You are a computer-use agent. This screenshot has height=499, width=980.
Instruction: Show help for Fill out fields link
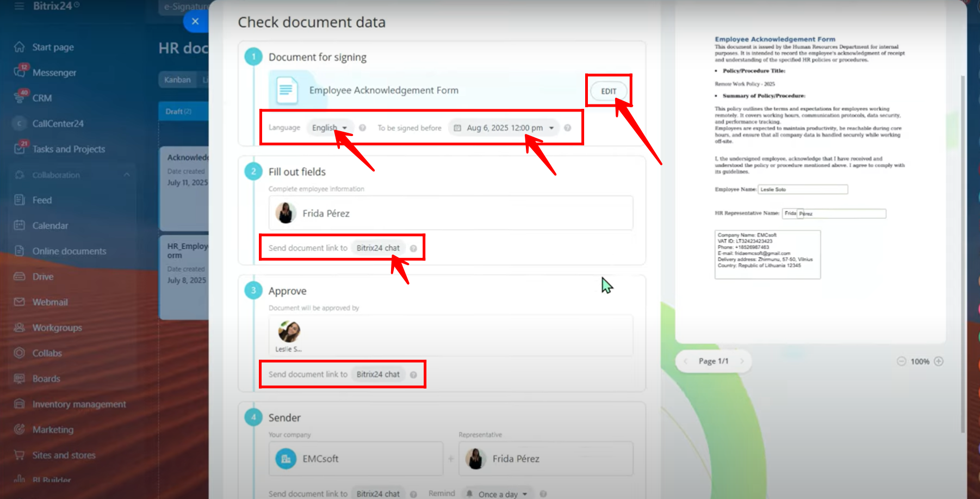click(x=413, y=249)
